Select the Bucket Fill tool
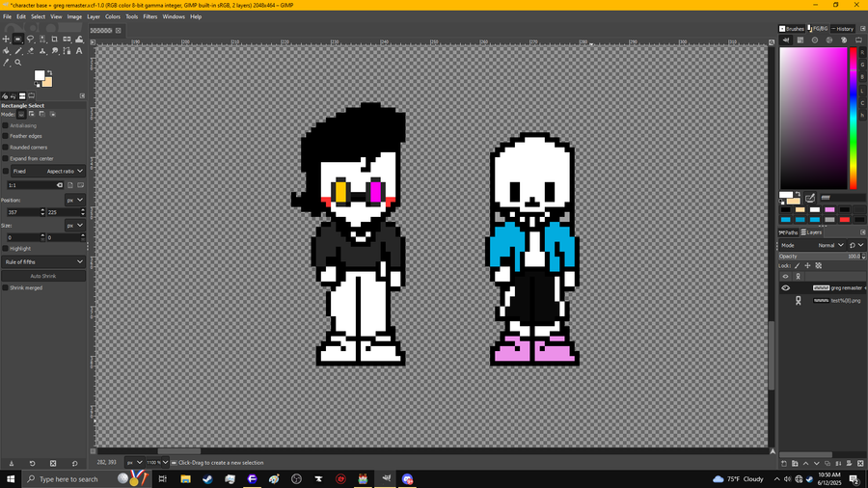 click(x=6, y=51)
